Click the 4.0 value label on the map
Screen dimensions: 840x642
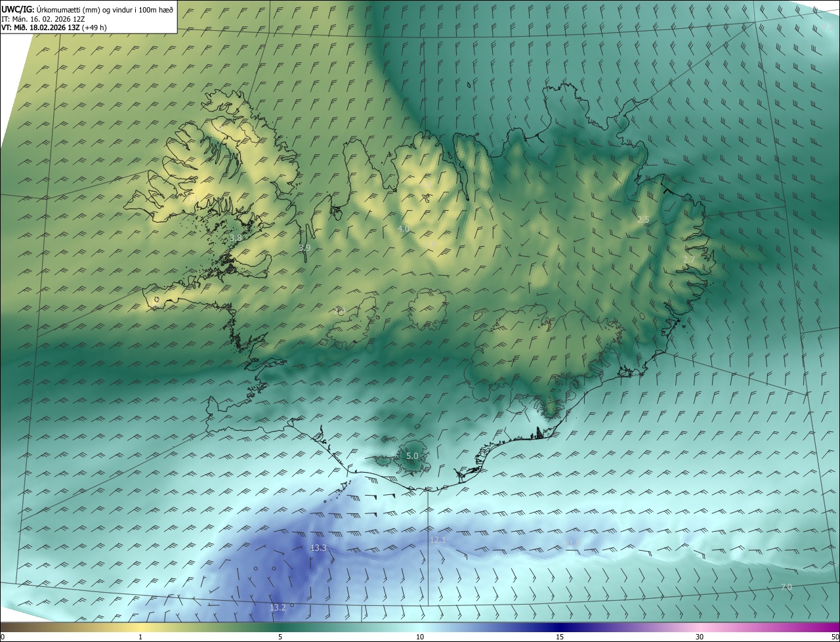(404, 228)
